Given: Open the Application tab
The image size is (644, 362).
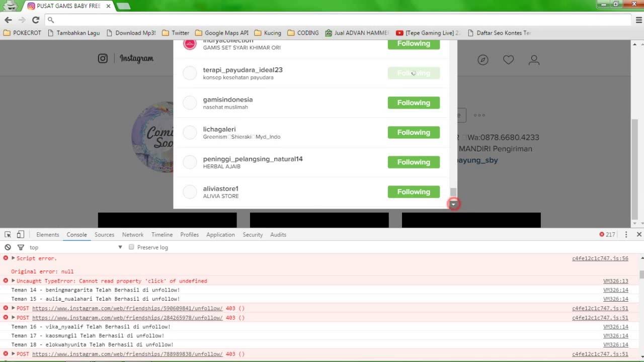Looking at the screenshot, I should click(x=220, y=234).
